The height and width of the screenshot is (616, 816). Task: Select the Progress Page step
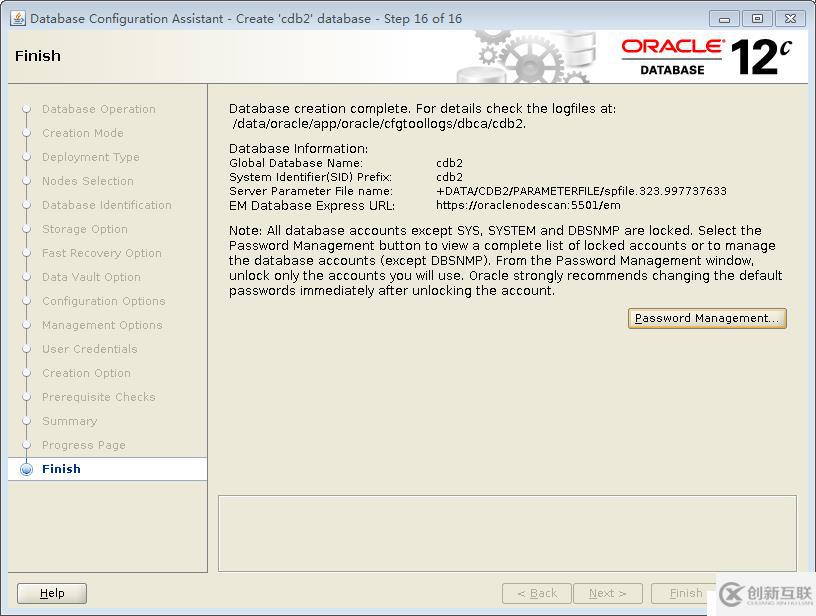coord(84,445)
